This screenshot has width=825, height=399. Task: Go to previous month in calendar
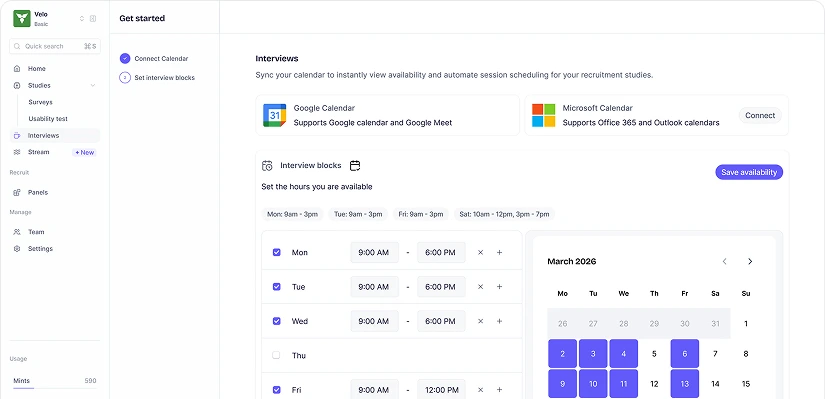pos(725,262)
